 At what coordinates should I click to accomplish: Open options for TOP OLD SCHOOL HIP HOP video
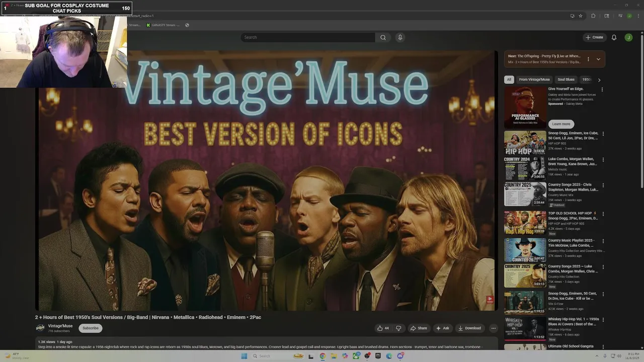[603, 214]
